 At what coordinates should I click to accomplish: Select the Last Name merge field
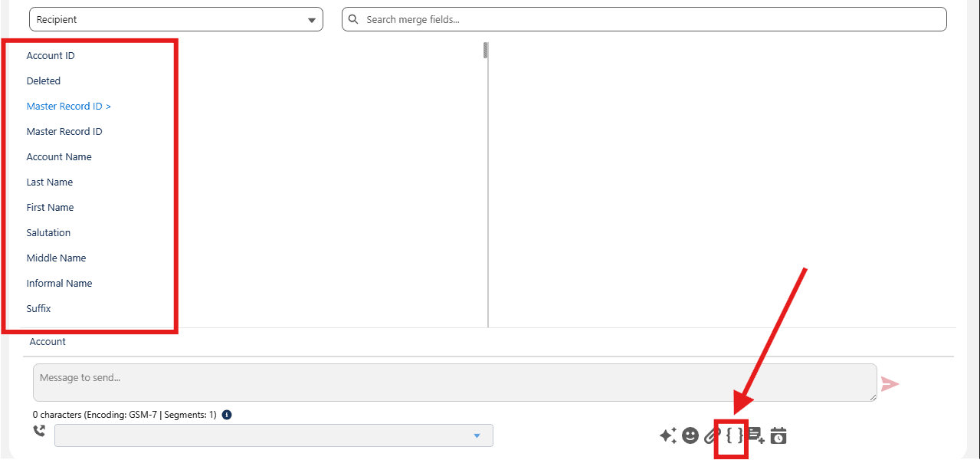click(x=50, y=182)
